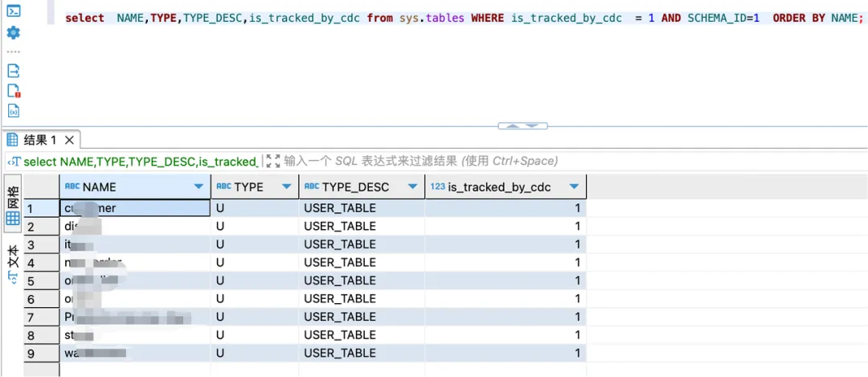Switch to the 文本 text view tab
The height and width of the screenshot is (377, 868).
[13, 262]
